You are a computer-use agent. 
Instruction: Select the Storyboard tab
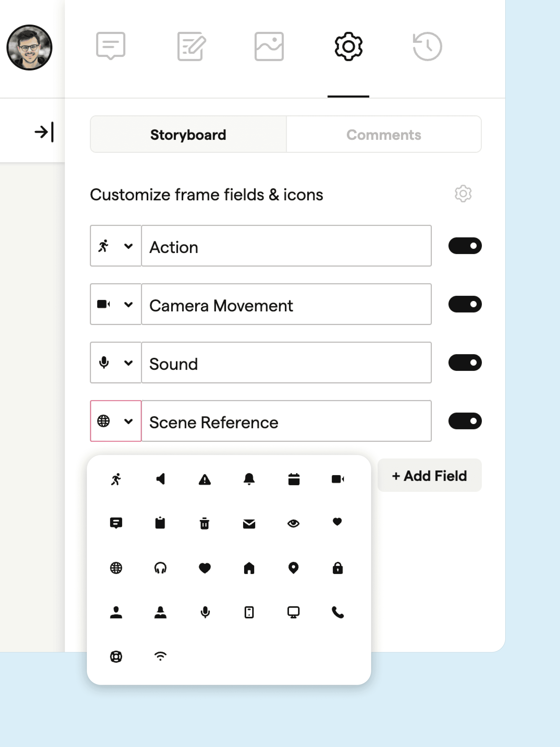[188, 134]
